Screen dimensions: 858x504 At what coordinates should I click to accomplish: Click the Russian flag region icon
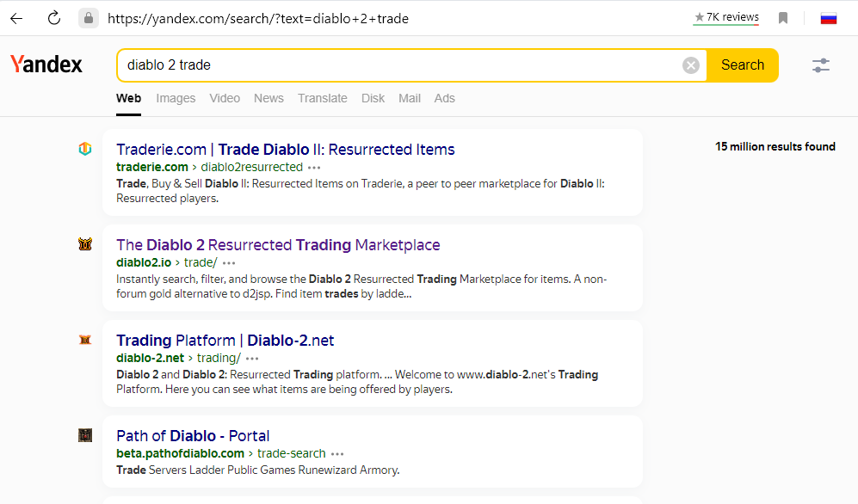tap(828, 18)
